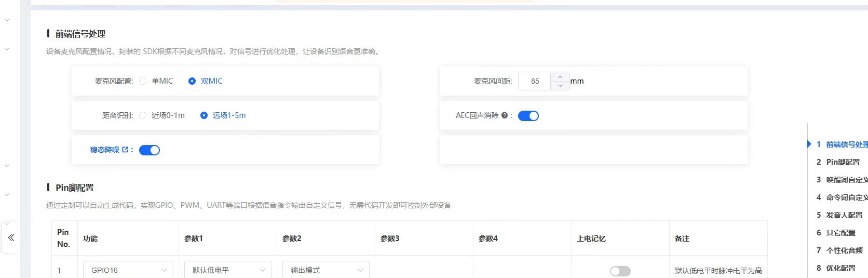Jump to 唤醒词自定义 in page outline

click(847, 180)
